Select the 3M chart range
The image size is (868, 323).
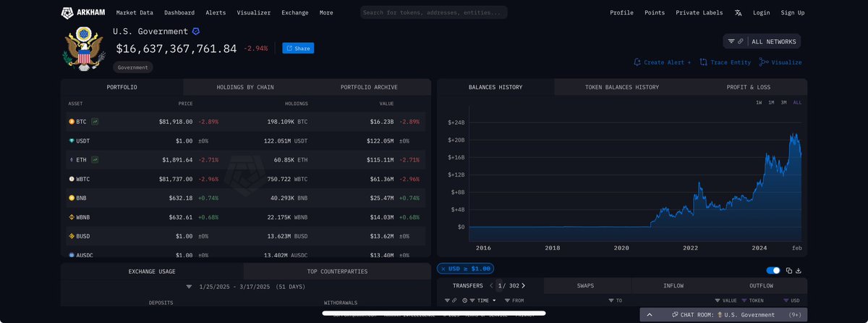(783, 103)
